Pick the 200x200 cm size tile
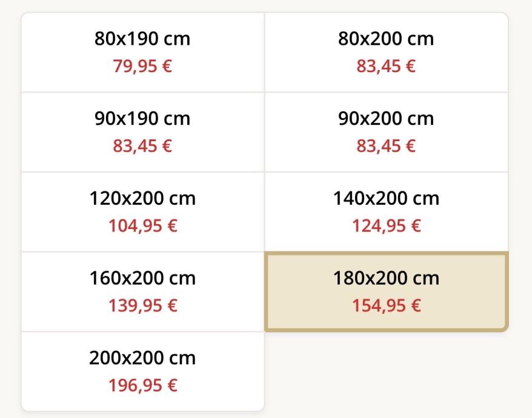 point(142,371)
